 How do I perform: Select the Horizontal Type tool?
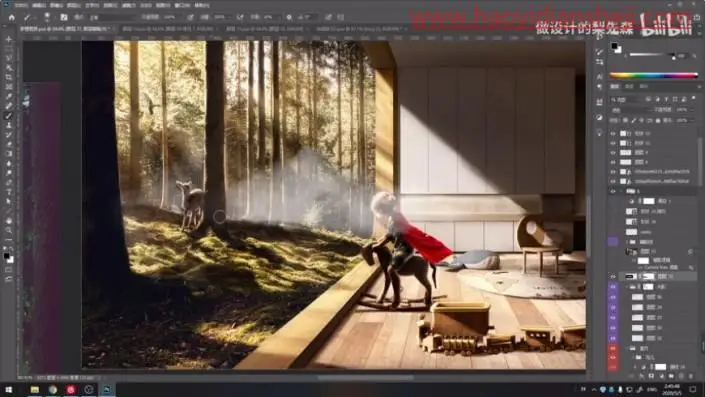9,192
